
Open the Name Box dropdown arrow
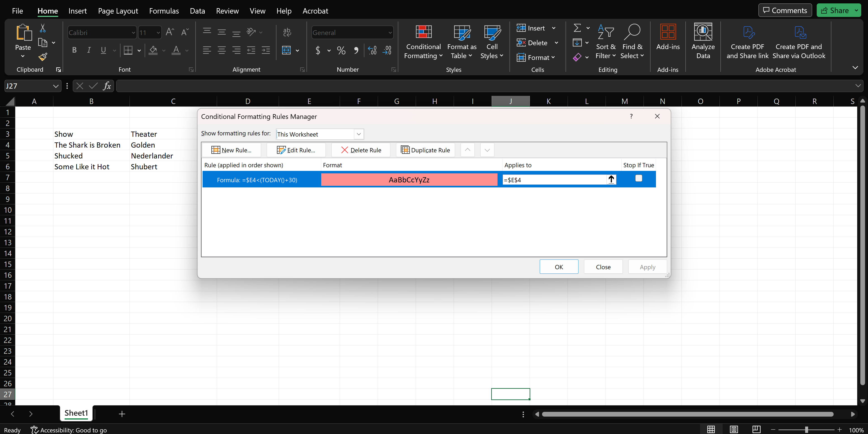[x=56, y=86]
